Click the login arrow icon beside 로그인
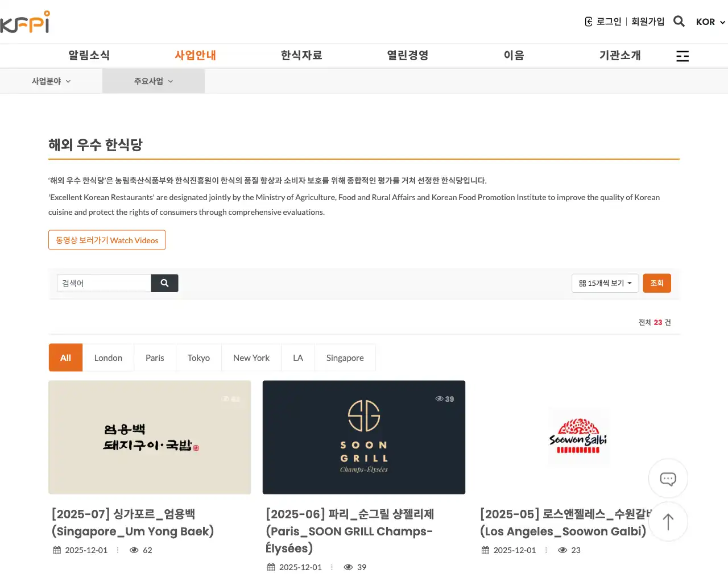728x582 pixels. (x=588, y=21)
